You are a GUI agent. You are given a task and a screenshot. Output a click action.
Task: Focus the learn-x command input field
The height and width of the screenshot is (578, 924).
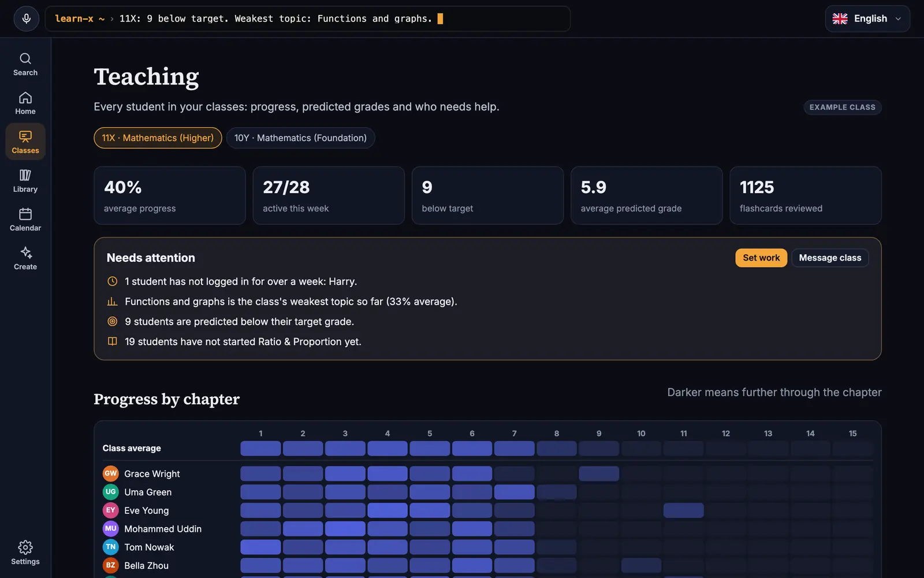tap(307, 18)
